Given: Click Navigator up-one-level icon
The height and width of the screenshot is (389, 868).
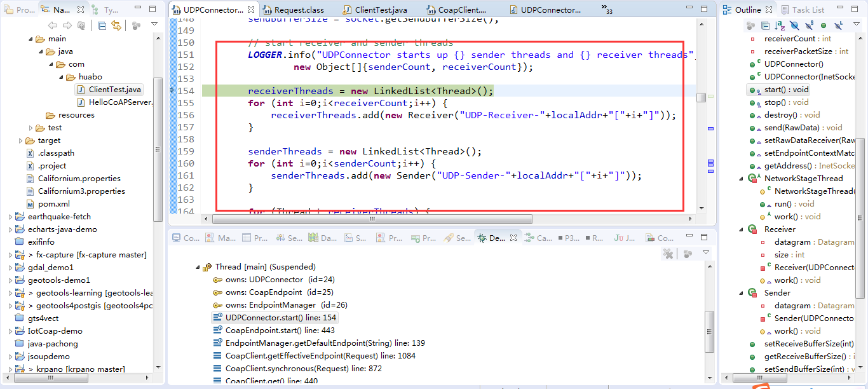Looking at the screenshot, I should (x=81, y=25).
